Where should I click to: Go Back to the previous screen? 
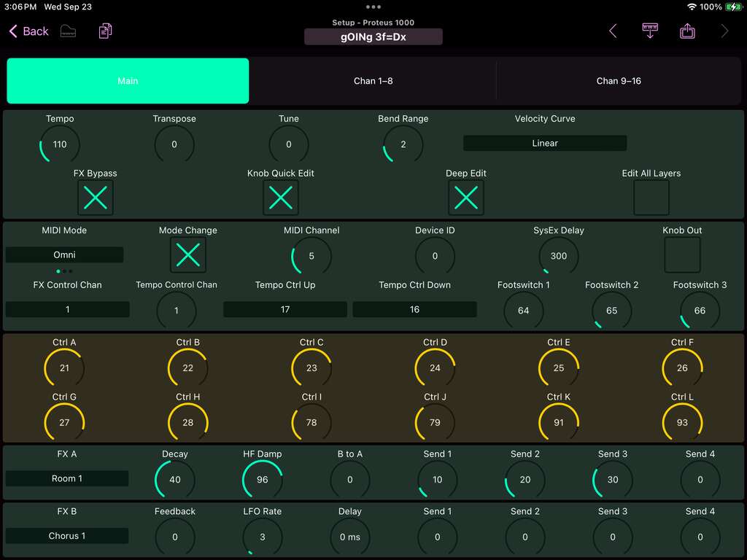point(28,31)
